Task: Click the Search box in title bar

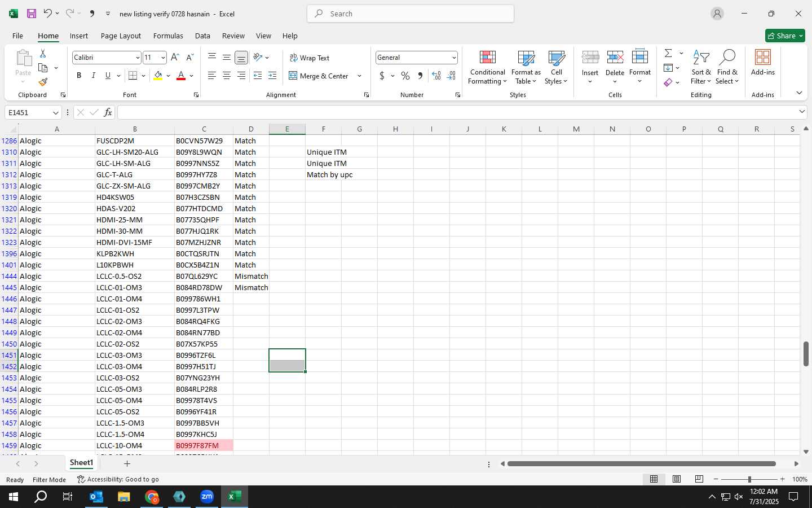Action: 411,14
